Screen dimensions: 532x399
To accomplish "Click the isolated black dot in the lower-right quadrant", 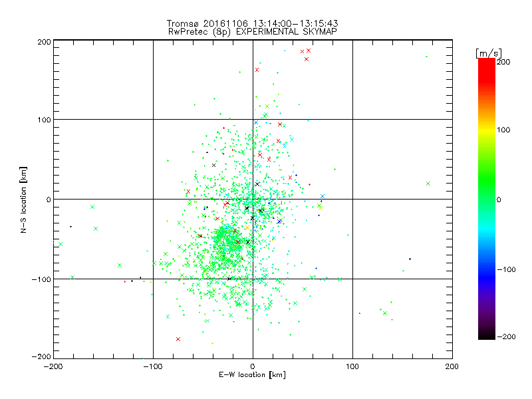I will point(410,259).
